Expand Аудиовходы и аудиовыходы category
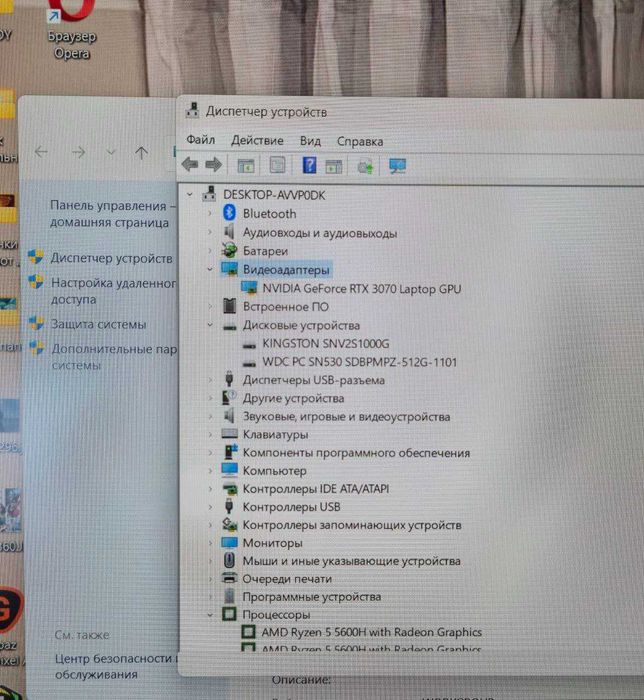 pyautogui.click(x=210, y=232)
